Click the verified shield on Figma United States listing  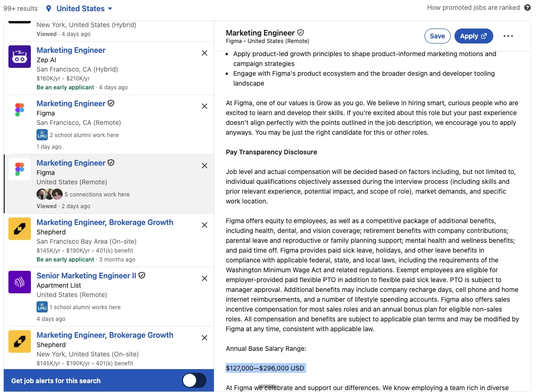pos(111,163)
